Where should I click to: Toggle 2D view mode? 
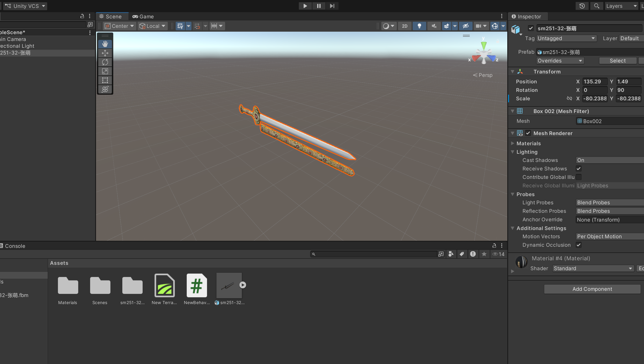(x=405, y=26)
